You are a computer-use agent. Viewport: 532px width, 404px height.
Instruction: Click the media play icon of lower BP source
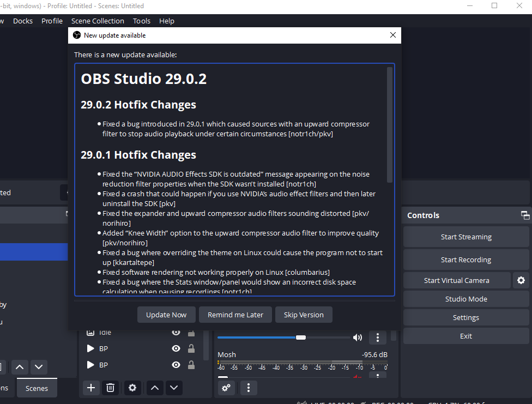(x=90, y=365)
